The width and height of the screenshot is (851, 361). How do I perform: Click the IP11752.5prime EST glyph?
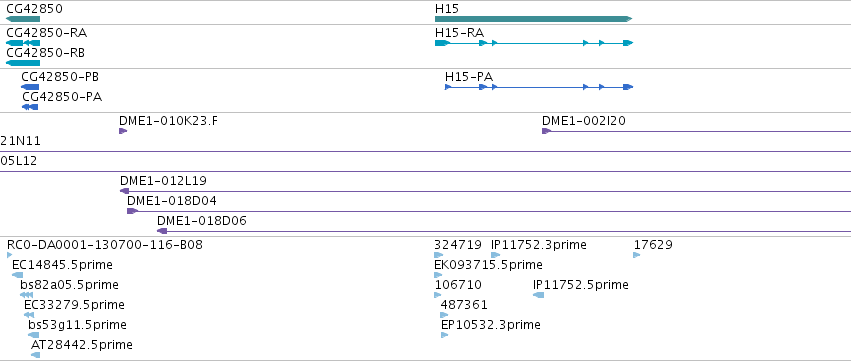pos(538,295)
